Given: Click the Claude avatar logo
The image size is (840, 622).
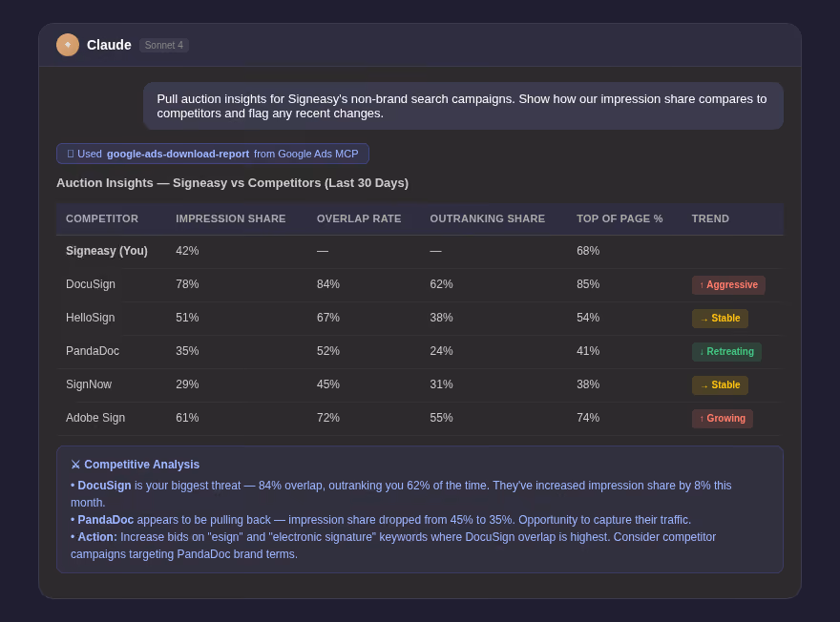Looking at the screenshot, I should (68, 45).
